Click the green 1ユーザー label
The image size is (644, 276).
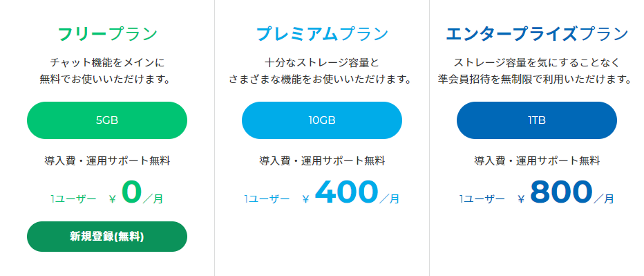point(73,199)
